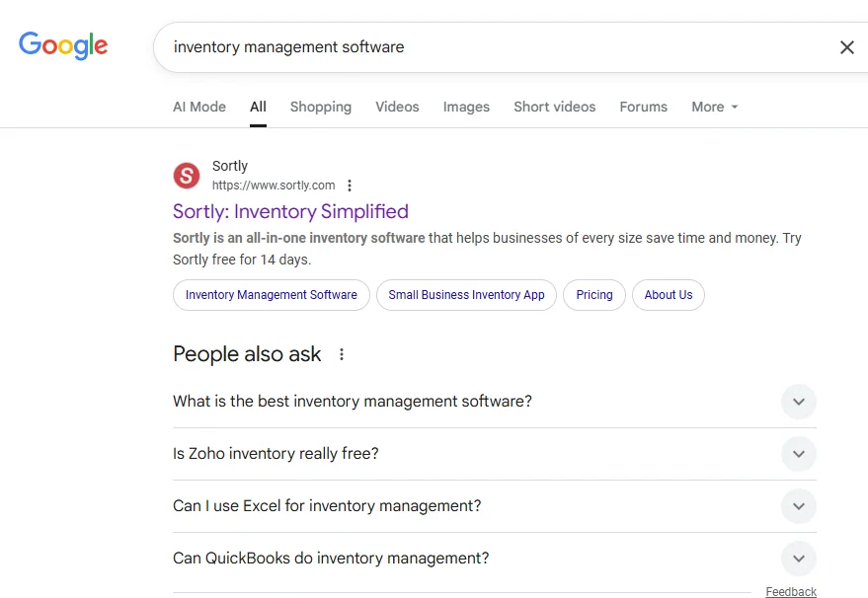The height and width of the screenshot is (598, 868).
Task: Click the Inventory Management Software sitelink chip
Action: point(272,295)
